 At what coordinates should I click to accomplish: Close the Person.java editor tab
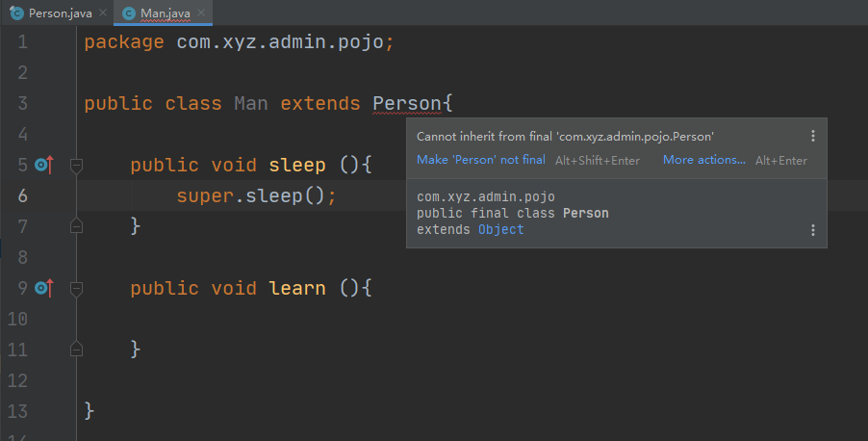click(103, 13)
